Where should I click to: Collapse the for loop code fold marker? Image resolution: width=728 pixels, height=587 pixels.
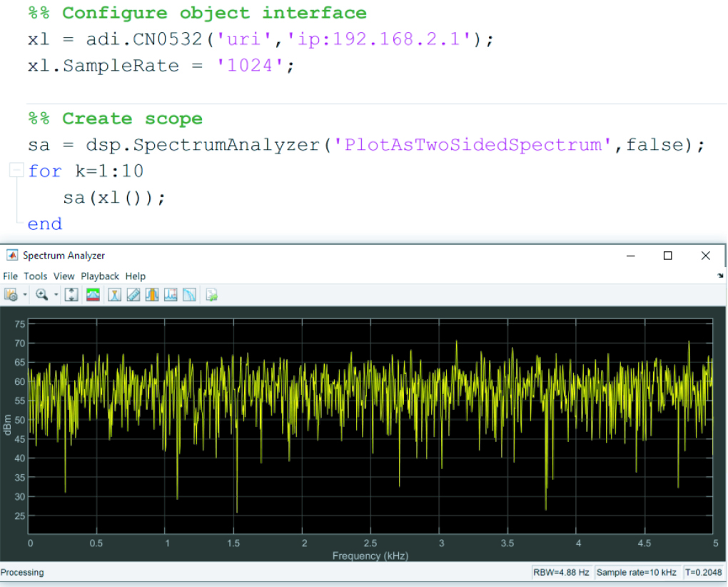click(x=15, y=171)
